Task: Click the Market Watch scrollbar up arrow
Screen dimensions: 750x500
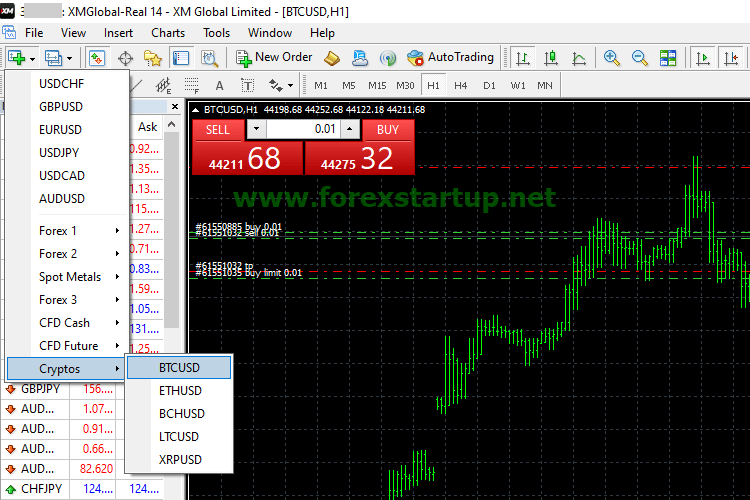Action: point(172,124)
